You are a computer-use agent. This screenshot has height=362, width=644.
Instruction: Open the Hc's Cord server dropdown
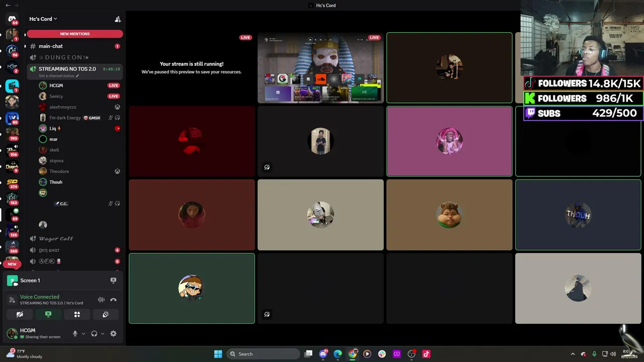click(43, 19)
